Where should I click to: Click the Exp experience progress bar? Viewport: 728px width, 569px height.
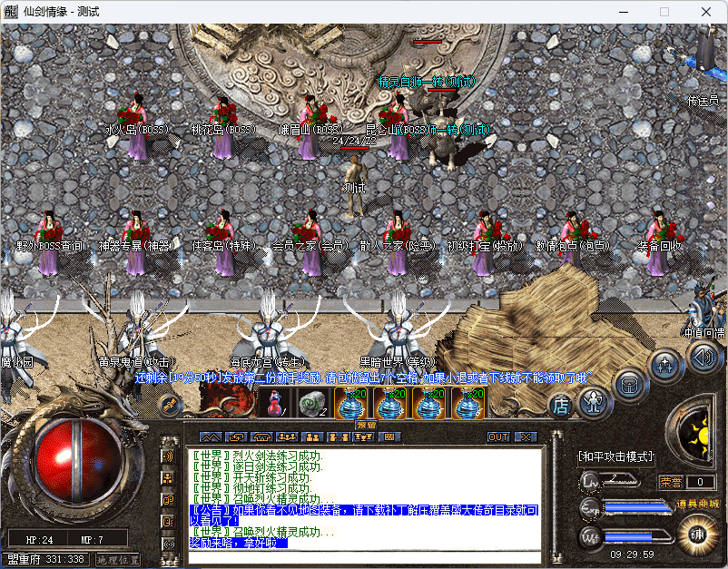click(638, 507)
